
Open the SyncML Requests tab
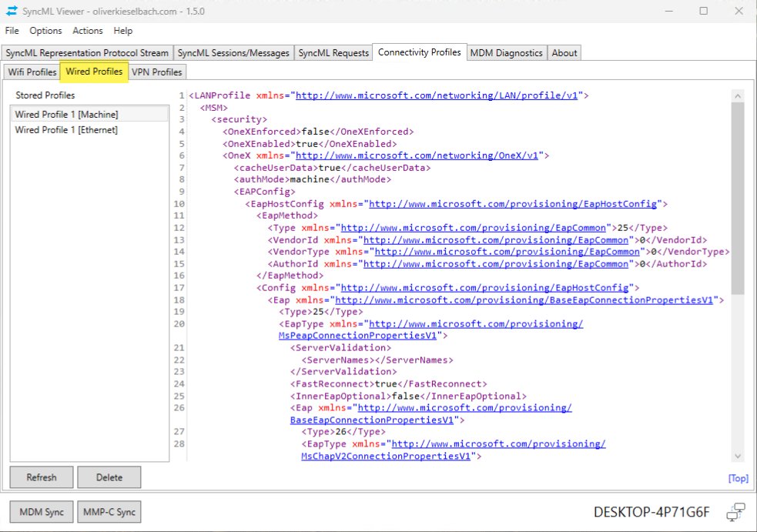tap(333, 52)
